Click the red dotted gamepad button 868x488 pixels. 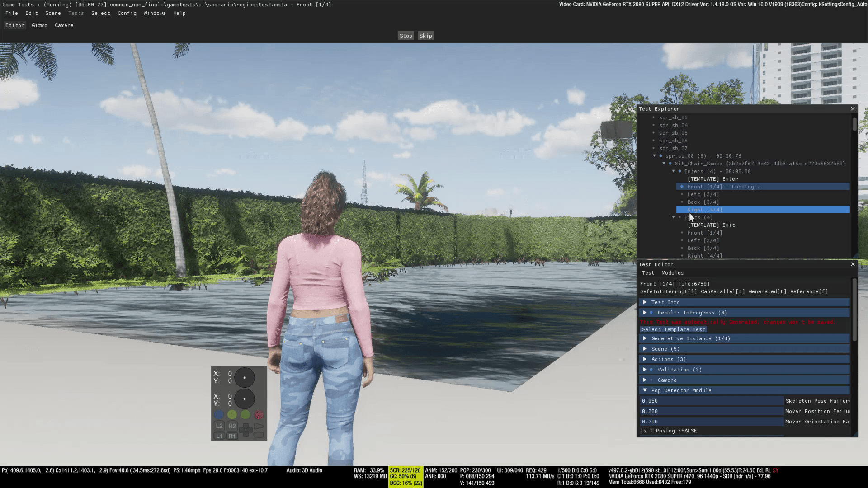[x=259, y=414]
